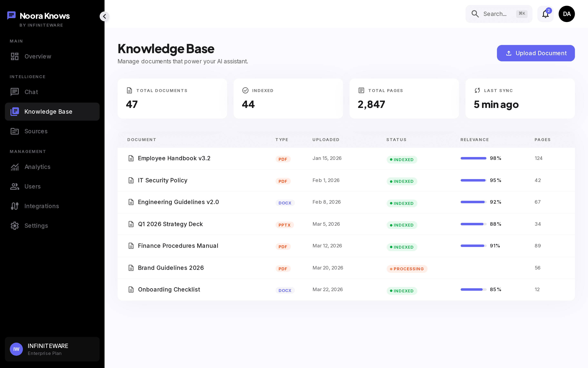Click the Mar 20, 2026 upload date
Viewport: 588px width, 368px height.
coord(328,268)
